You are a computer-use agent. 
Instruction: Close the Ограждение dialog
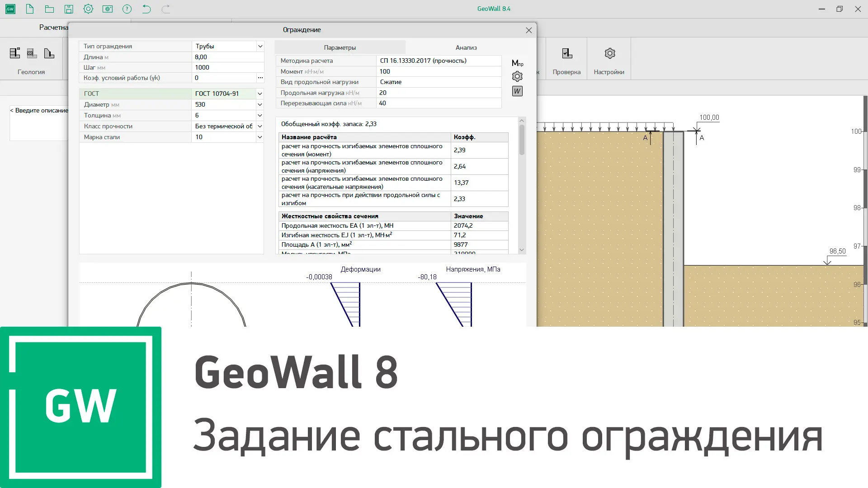pos(528,30)
